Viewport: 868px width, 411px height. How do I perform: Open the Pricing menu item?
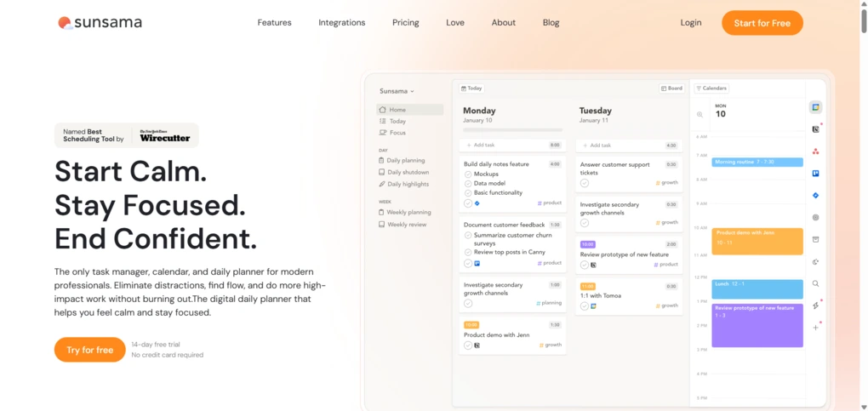pyautogui.click(x=405, y=23)
